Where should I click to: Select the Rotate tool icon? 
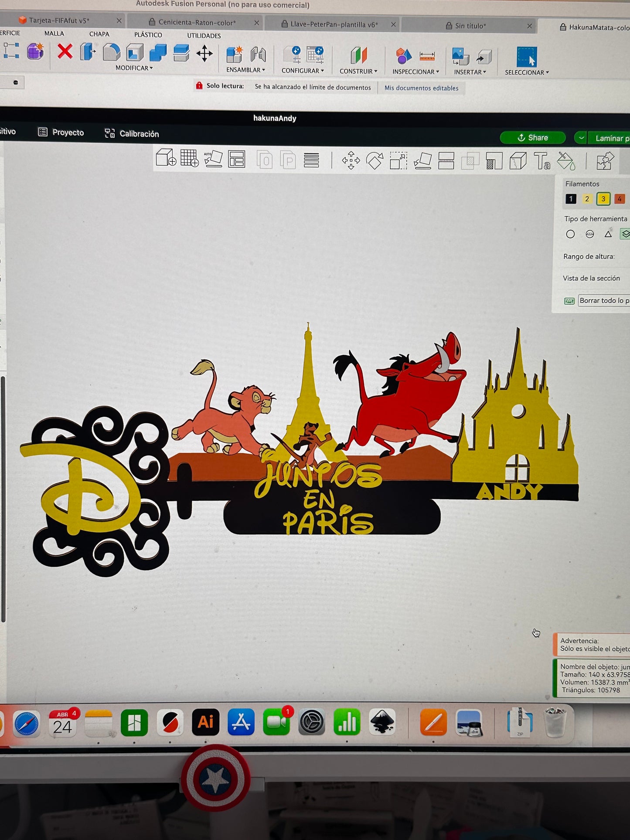pos(375,161)
